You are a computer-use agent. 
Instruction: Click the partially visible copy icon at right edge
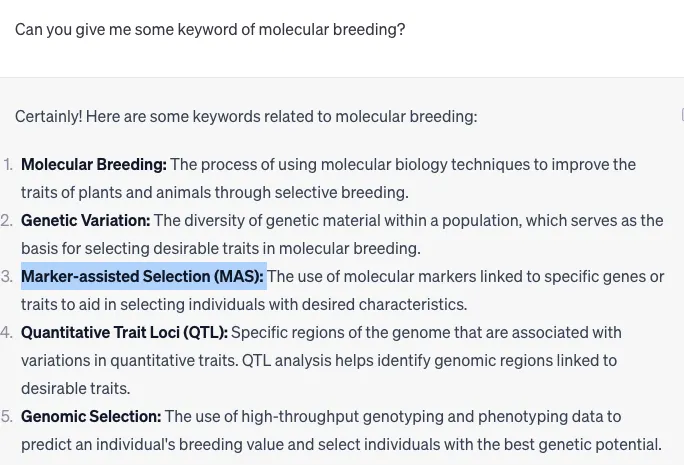(682, 115)
